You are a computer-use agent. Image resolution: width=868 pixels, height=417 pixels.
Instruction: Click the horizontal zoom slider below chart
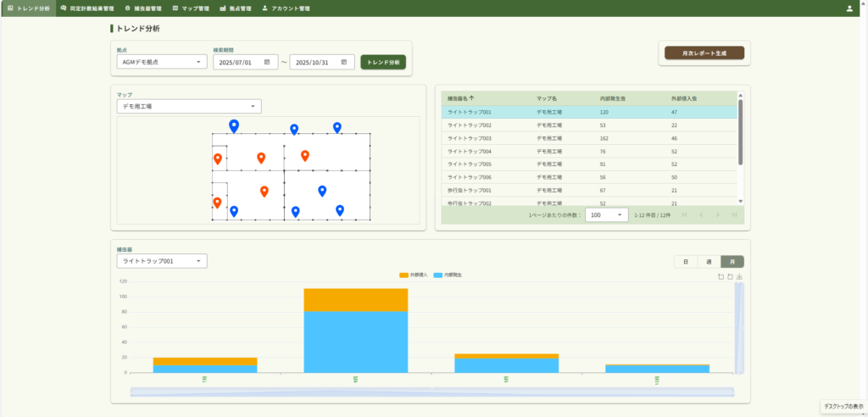tap(432, 392)
